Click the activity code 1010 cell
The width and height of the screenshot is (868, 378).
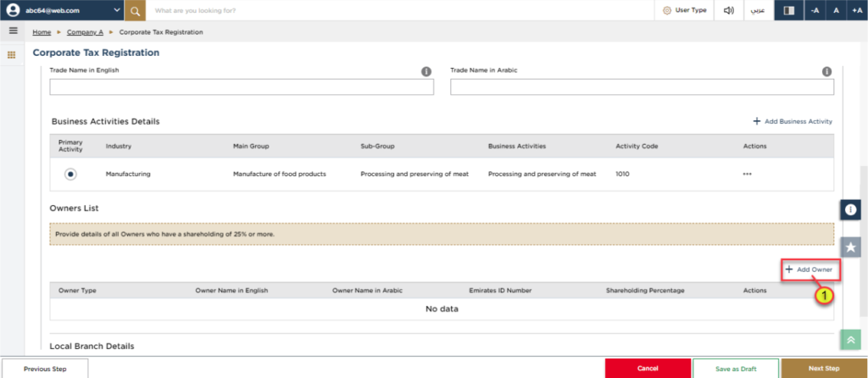[x=622, y=174]
